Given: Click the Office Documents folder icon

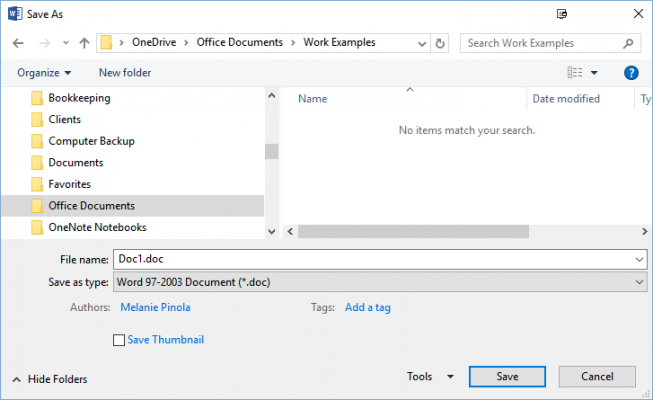Looking at the screenshot, I should pos(37,206).
